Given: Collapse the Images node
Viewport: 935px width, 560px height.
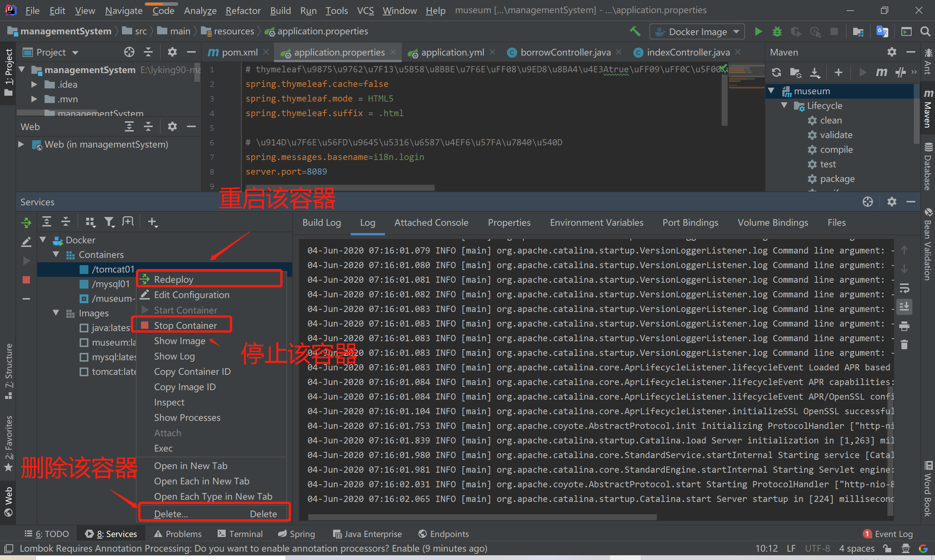Looking at the screenshot, I should [x=56, y=312].
